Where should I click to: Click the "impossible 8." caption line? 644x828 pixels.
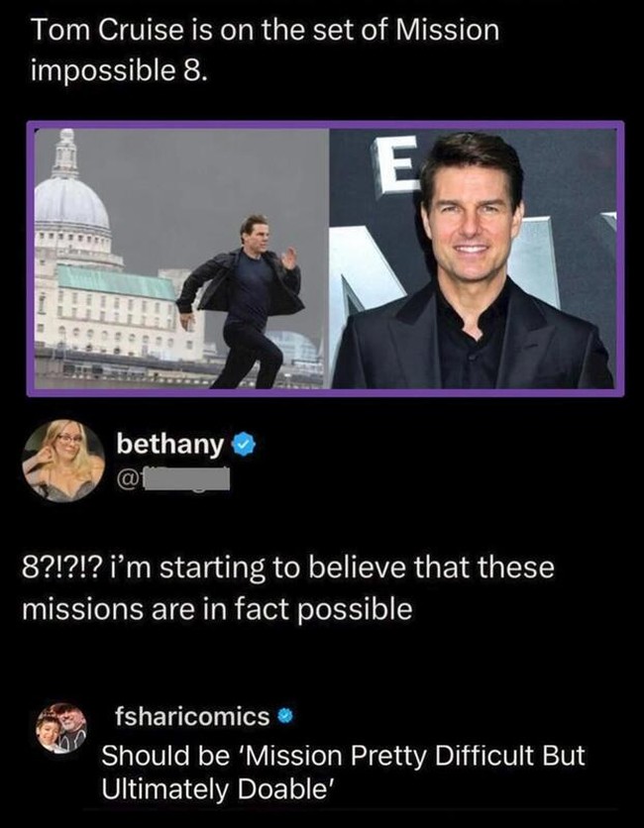120,72
